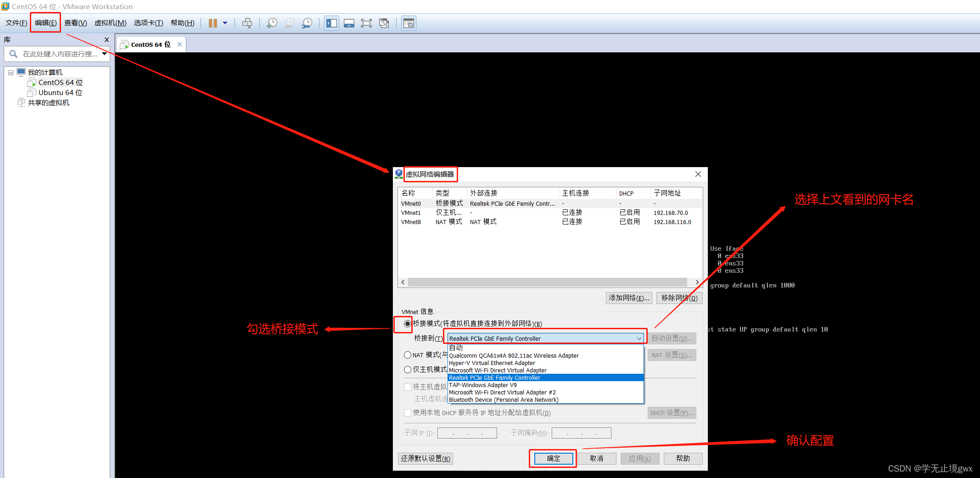
Task: Take a snapshot with the clock-plus icon
Action: pyautogui.click(x=272, y=23)
